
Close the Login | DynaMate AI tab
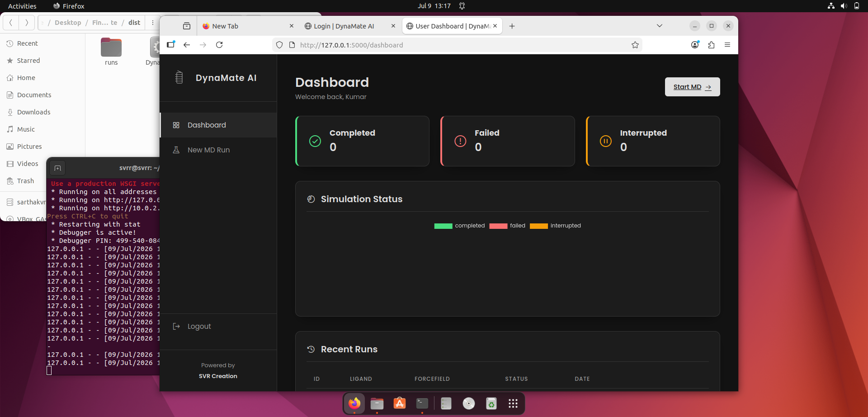tap(393, 26)
